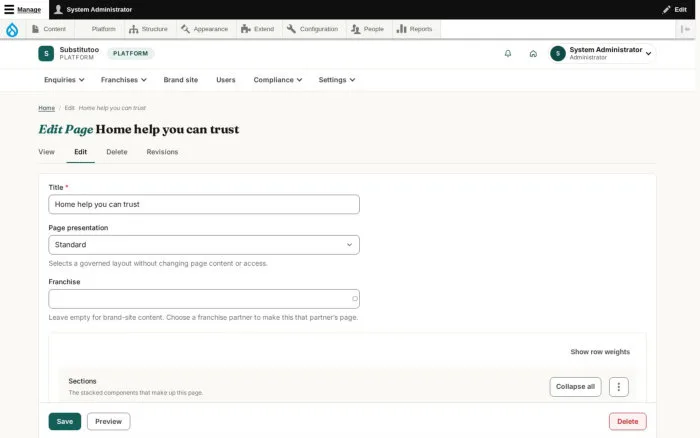Expand the Franchises dropdown menu
Screen dimensions: 700x438
click(x=124, y=80)
